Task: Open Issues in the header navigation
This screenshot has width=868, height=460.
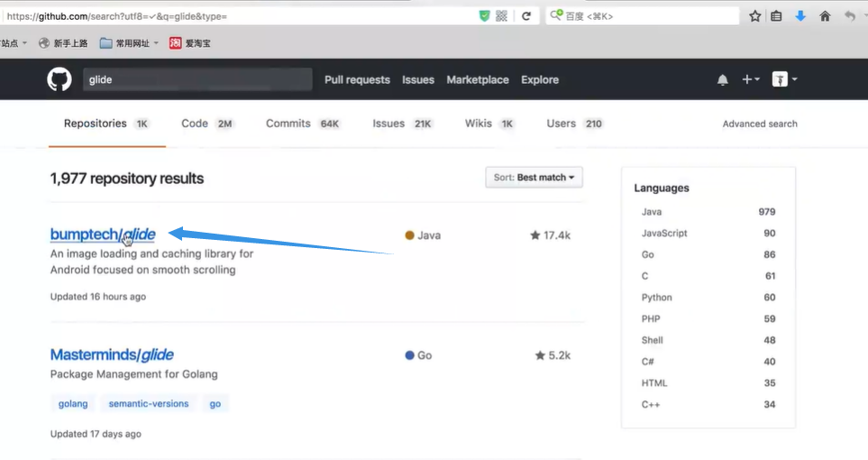Action: click(x=418, y=79)
